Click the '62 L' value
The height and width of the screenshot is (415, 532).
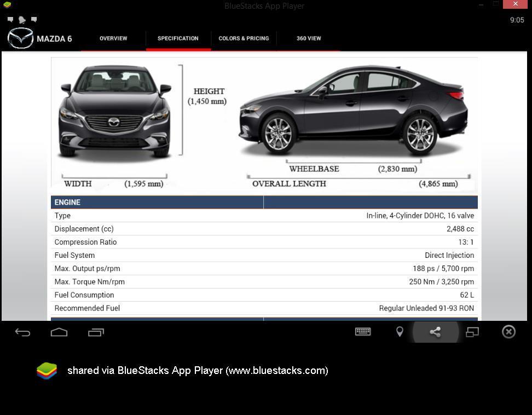click(x=467, y=295)
